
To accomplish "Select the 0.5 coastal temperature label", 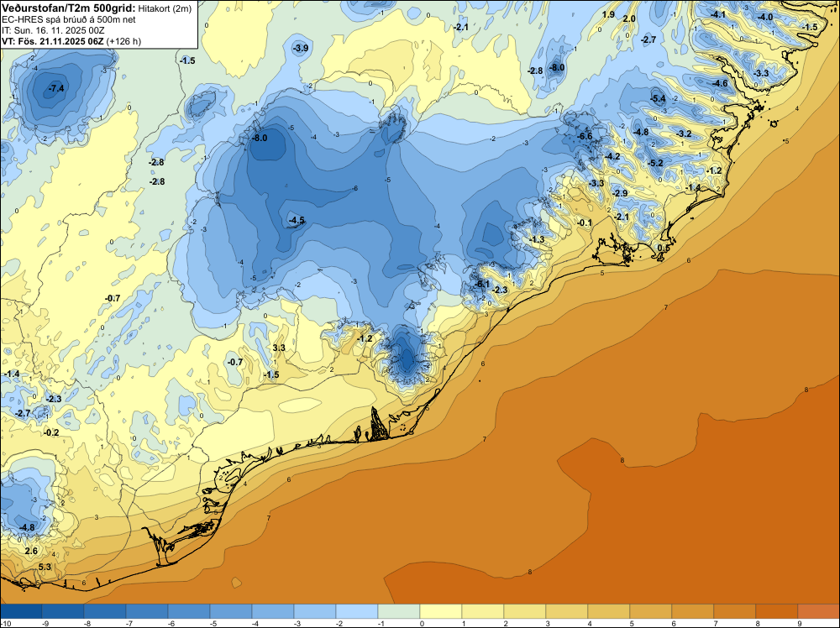I will coord(664,249).
